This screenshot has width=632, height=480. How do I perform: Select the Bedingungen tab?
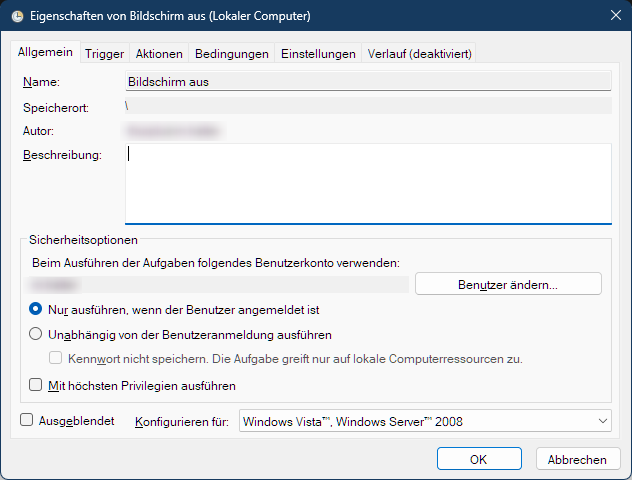click(x=232, y=54)
